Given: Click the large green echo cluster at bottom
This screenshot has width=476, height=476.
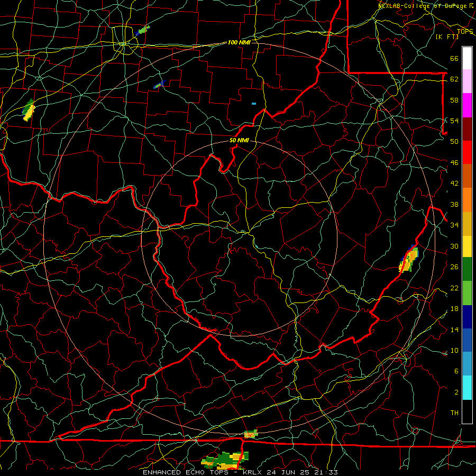Looking at the screenshot, I should 225,461.
